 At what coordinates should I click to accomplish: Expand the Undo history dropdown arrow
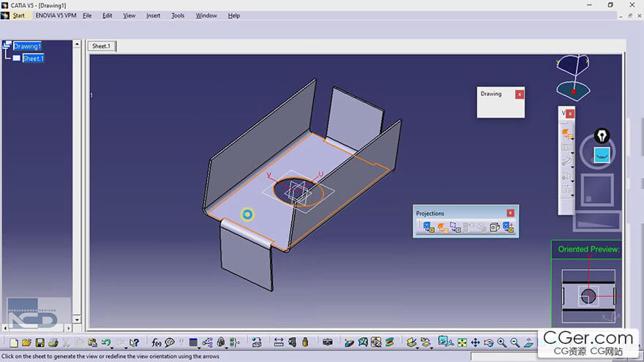tap(112, 347)
